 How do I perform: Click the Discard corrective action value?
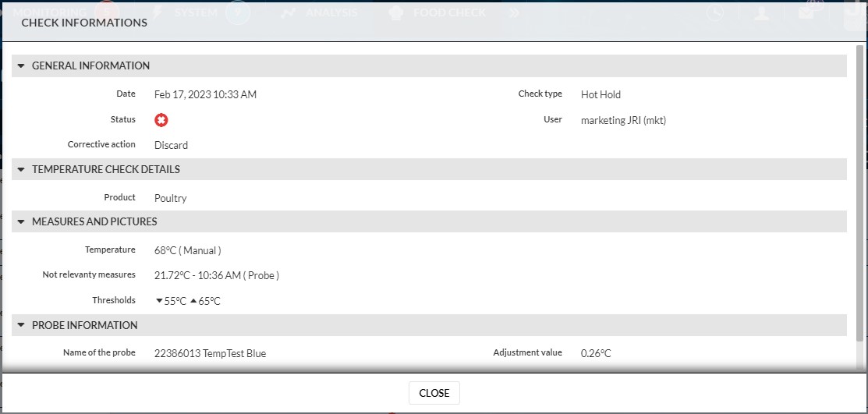coord(171,146)
